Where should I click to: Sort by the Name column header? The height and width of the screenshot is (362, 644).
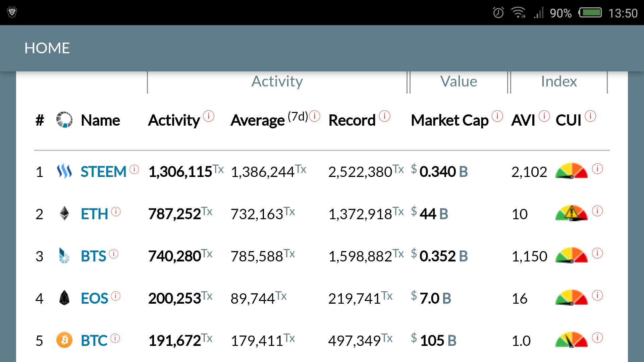click(100, 120)
